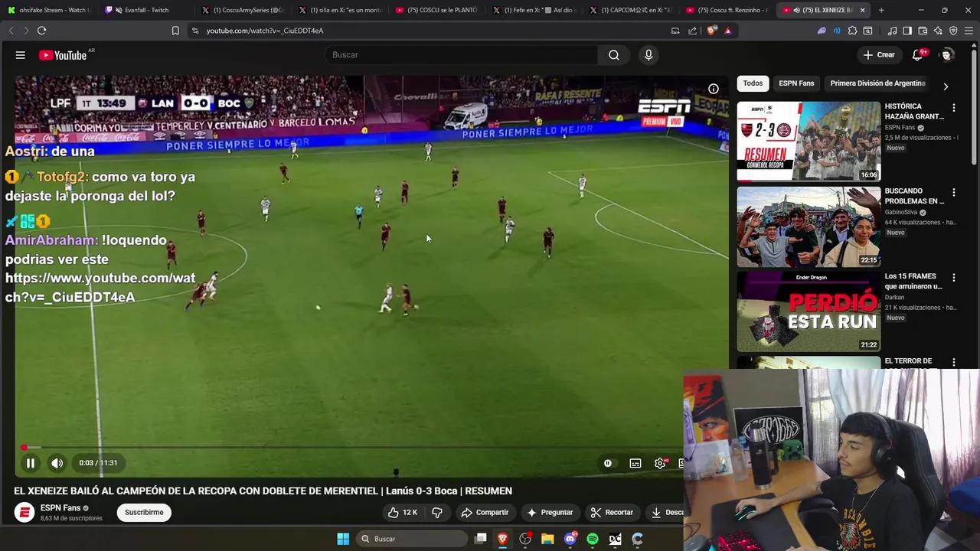Open File Explorer from the taskbar
The width and height of the screenshot is (980, 551).
[x=547, y=539]
